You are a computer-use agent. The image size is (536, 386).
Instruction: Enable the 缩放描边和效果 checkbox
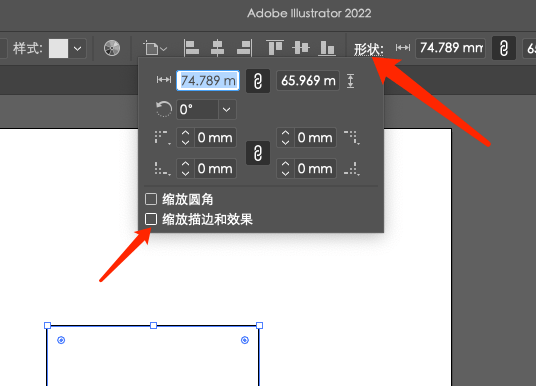tap(151, 219)
